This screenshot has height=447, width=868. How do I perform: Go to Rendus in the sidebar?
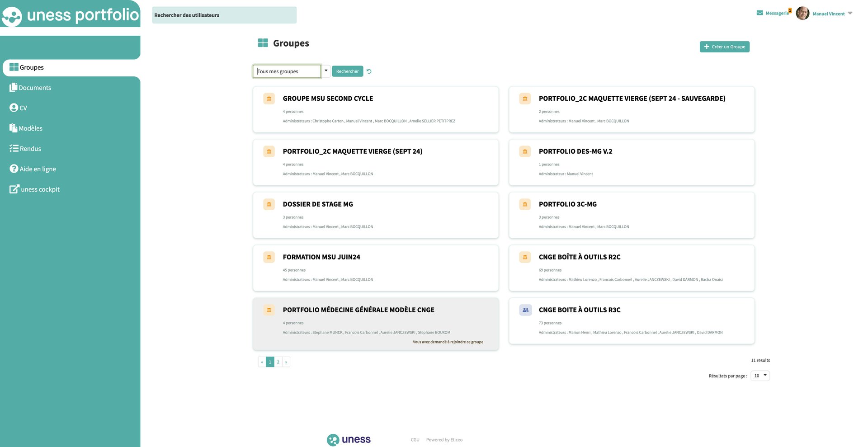(x=25, y=149)
